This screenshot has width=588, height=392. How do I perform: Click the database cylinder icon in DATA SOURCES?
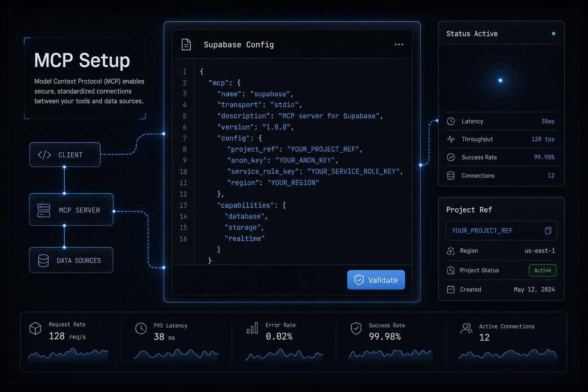tap(43, 261)
